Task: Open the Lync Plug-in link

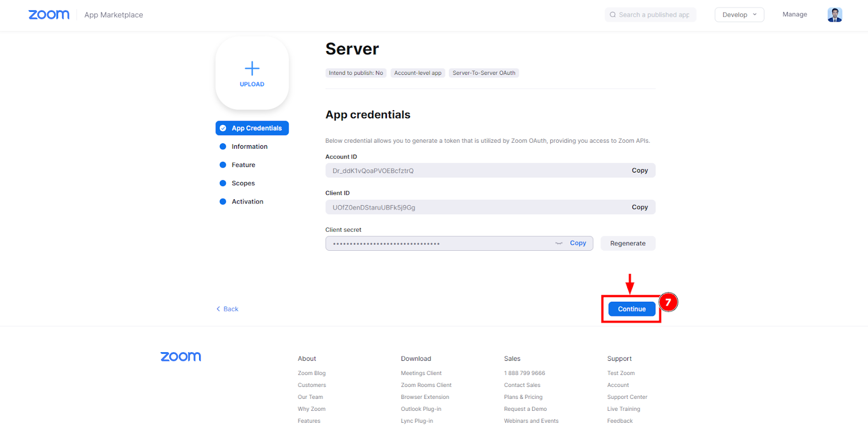Action: pos(417,421)
